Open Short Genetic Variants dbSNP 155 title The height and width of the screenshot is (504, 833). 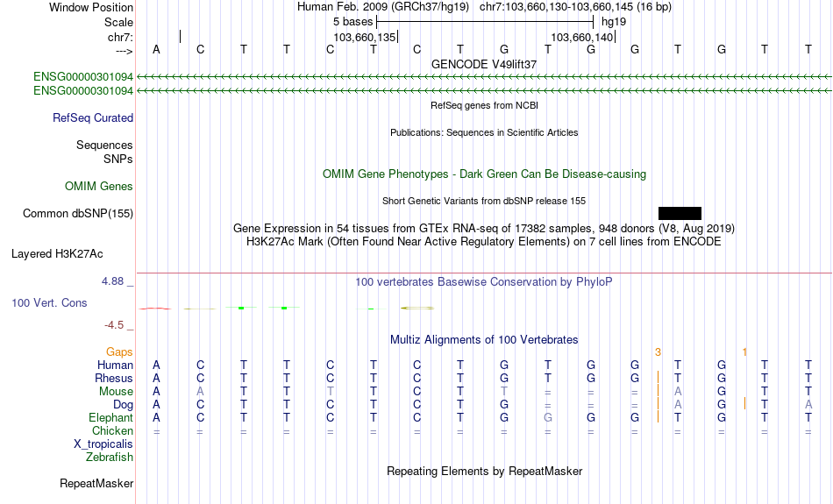484,201
